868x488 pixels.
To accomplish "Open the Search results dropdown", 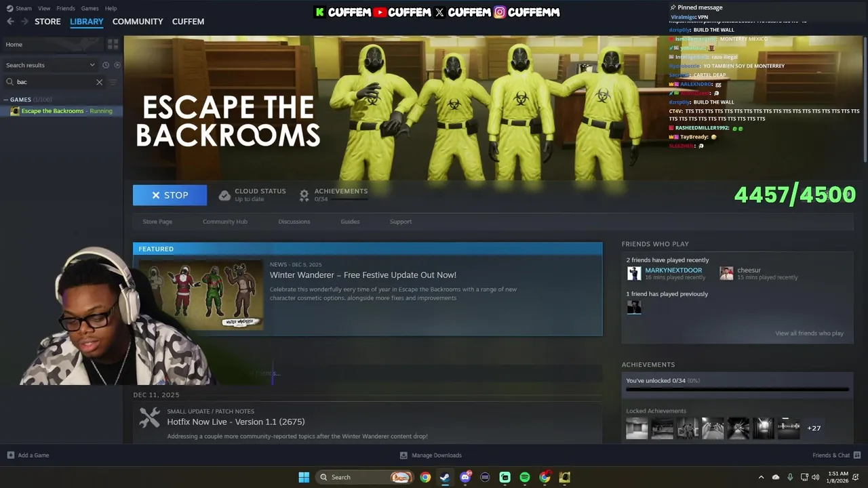I will (x=51, y=65).
